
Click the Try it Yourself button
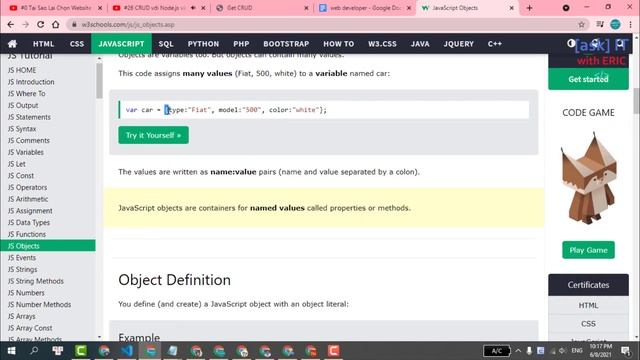pos(153,135)
